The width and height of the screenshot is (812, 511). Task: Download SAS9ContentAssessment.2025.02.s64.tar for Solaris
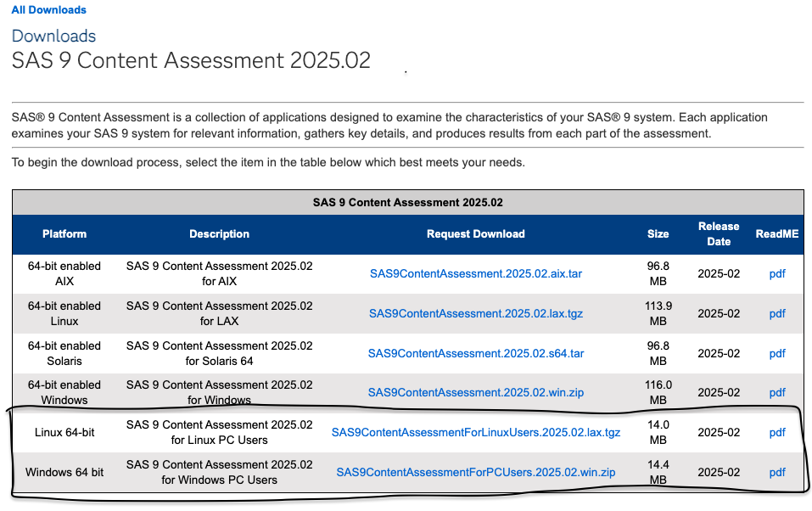click(x=476, y=353)
